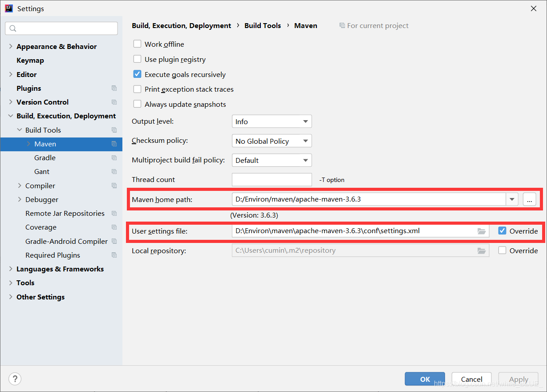The height and width of the screenshot is (392, 547).
Task: Expand the Maven subtree arrow
Action: [28, 144]
